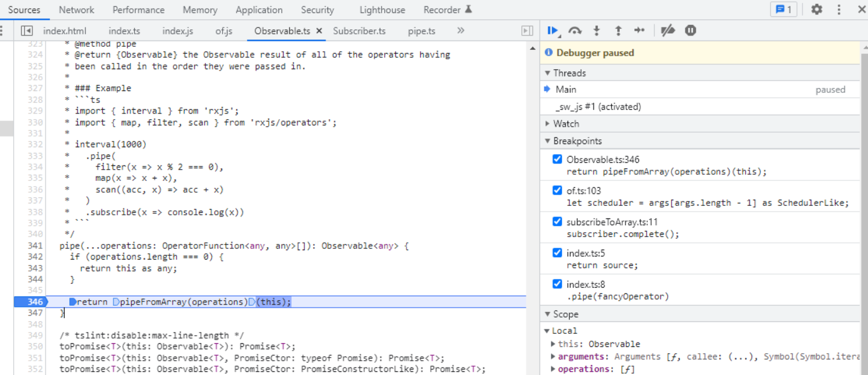Select the Main thread row
Viewport: 868px width, 375px height.
699,90
